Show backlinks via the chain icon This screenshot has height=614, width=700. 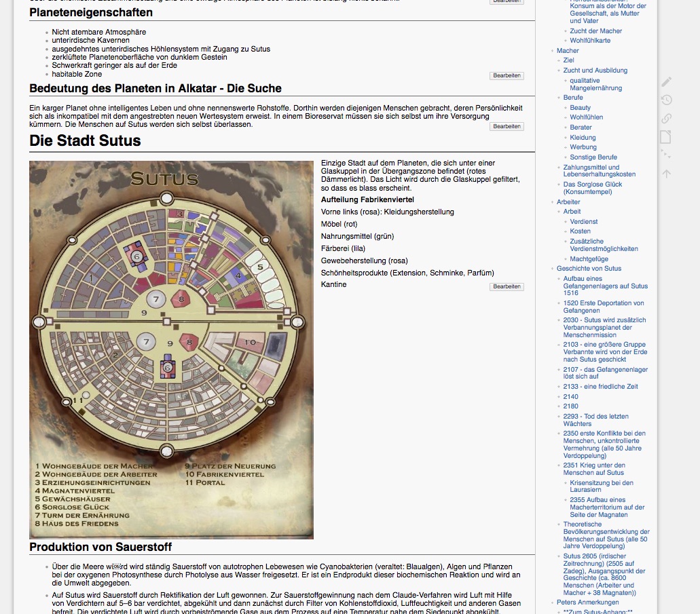pyautogui.click(x=666, y=118)
